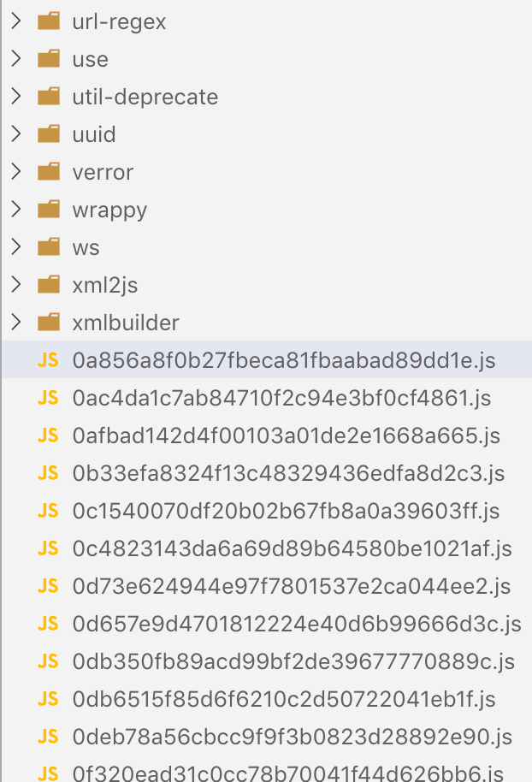Select file 0b33efa8324f13c48329436edfa8d2c3.js
The height and width of the screenshot is (782, 532).
pos(267,473)
